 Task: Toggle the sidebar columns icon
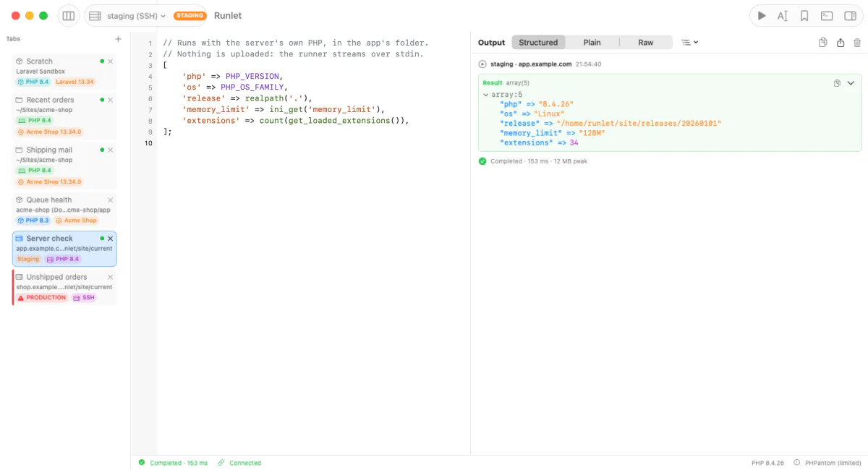tap(69, 15)
